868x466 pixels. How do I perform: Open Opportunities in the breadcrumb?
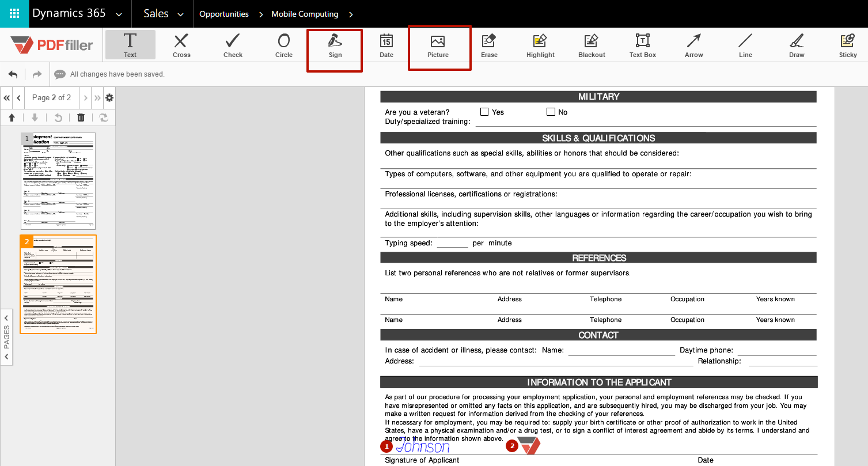pos(224,14)
